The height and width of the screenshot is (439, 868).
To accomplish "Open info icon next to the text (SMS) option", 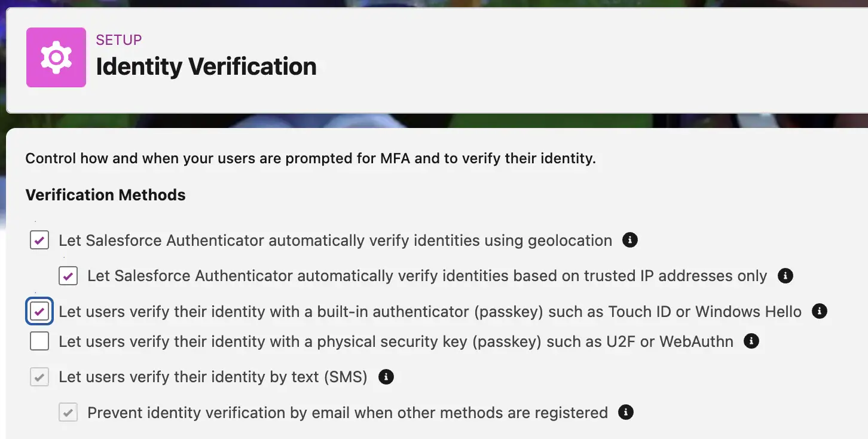I will tap(386, 377).
